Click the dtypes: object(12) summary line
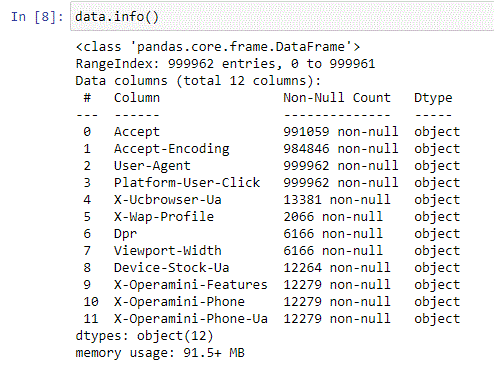 point(144,336)
